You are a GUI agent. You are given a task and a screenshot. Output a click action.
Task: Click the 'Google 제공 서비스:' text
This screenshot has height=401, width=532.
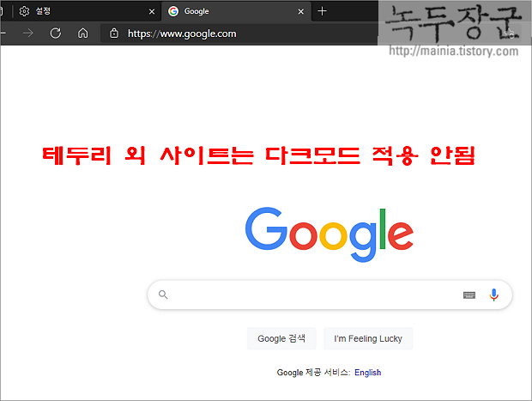pyautogui.click(x=314, y=373)
